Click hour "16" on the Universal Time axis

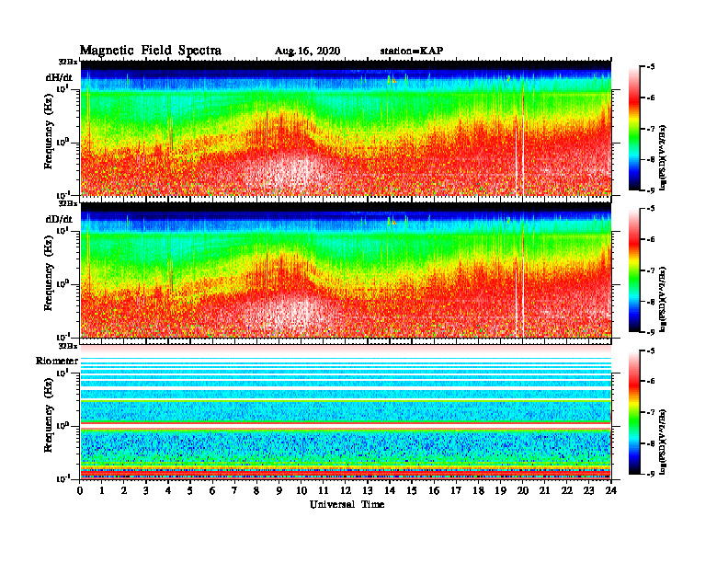click(434, 491)
